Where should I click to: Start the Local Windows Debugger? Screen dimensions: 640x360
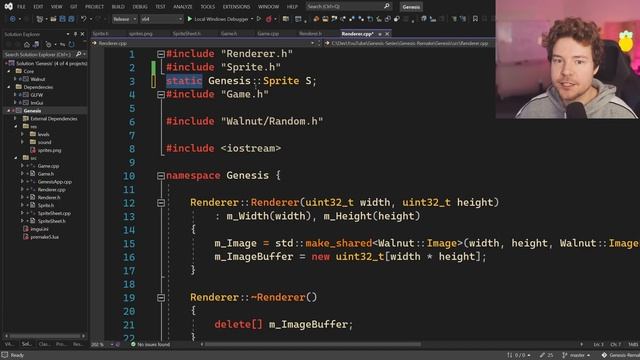(218, 19)
